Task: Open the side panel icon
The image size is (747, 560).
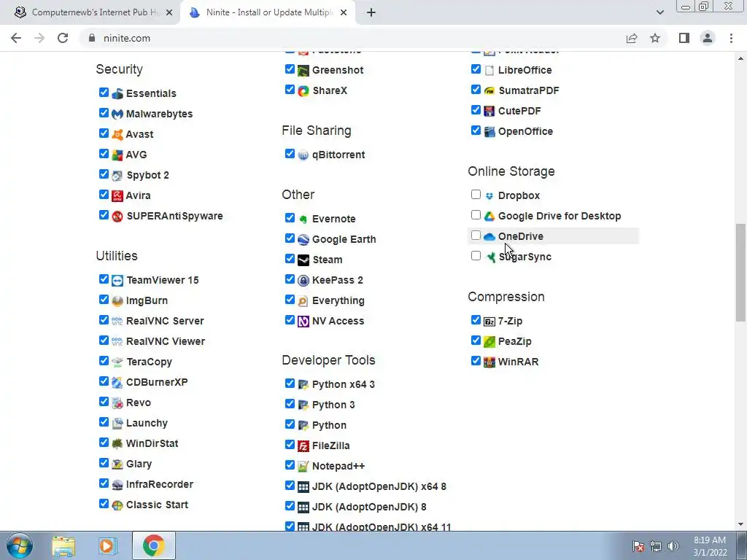Action: pos(684,38)
